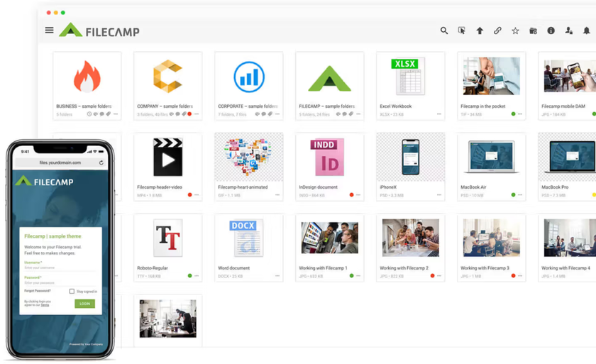596x364 pixels.
Task: Open the InDesign document INDD icon
Action: tap(328, 157)
